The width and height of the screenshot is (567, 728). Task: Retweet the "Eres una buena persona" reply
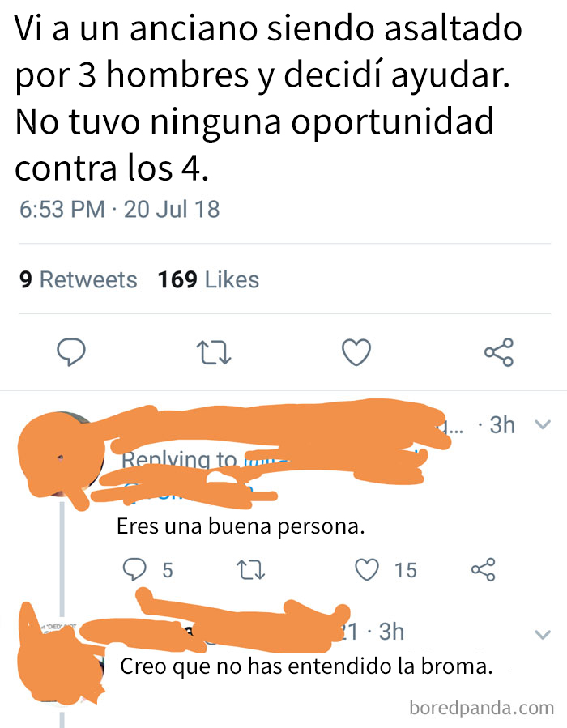[250, 569]
